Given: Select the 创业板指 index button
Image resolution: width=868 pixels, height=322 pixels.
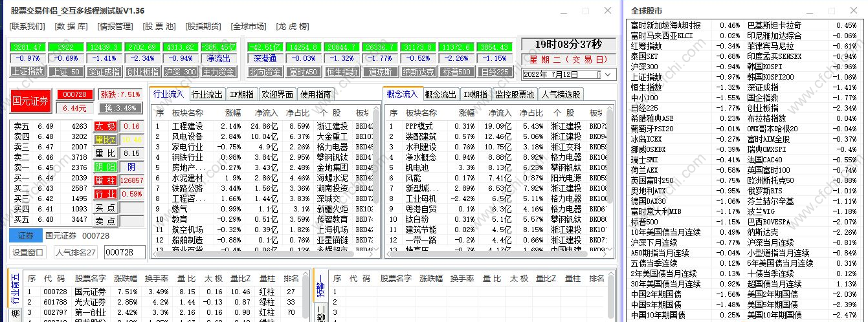Looking at the screenshot, I should click(142, 72).
